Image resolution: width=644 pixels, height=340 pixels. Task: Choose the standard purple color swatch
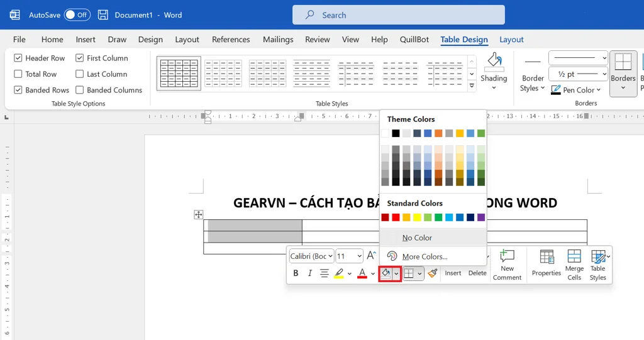[481, 217]
